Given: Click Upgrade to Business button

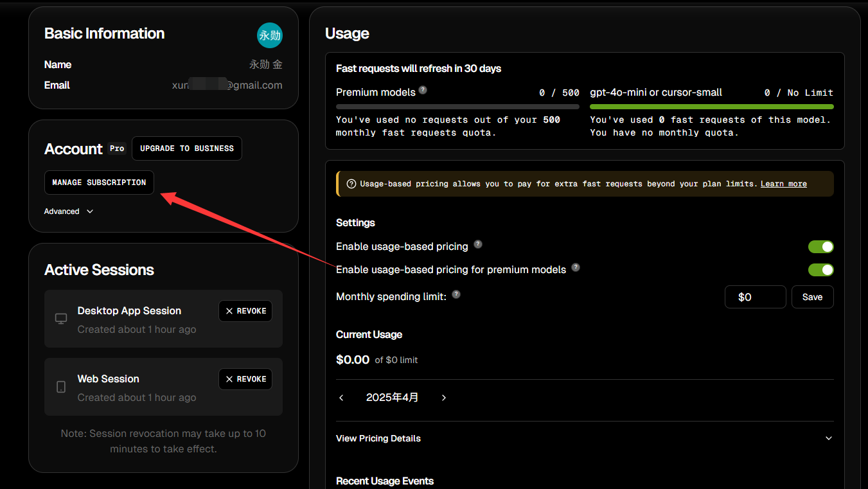Looking at the screenshot, I should pos(187,148).
